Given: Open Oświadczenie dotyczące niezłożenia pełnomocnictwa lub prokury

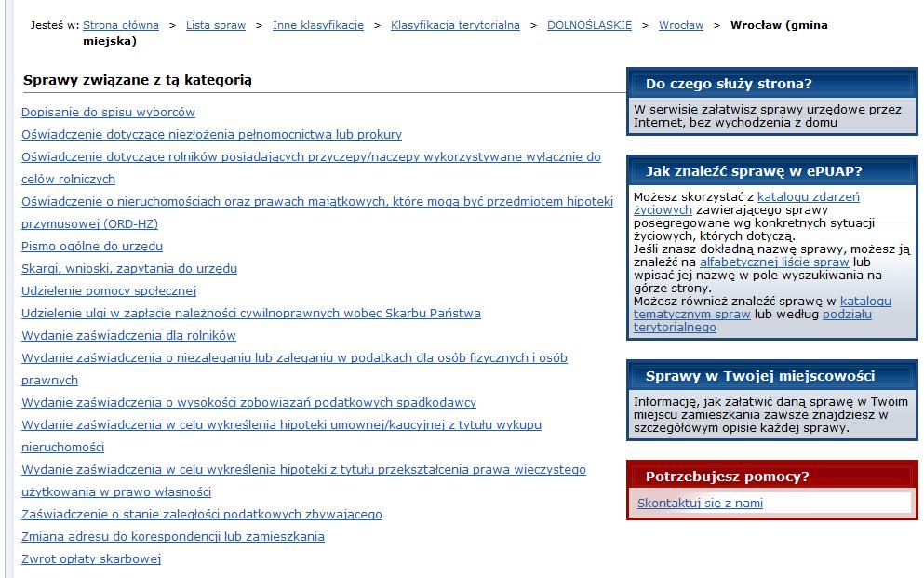Looking at the screenshot, I should click(211, 134).
